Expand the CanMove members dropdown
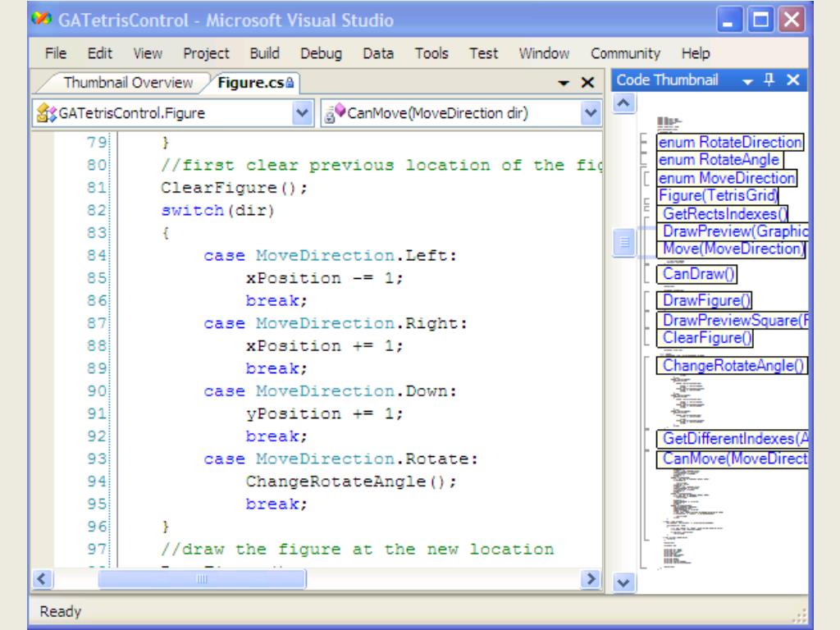The image size is (840, 630). pos(591,113)
